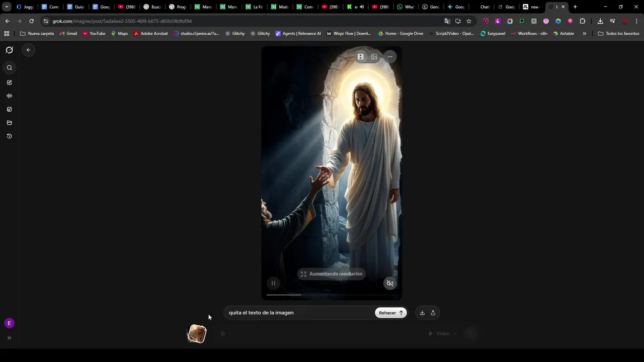Switch to the Jogg browser tab
This screenshot has height=362, width=644.
tap(25, 7)
